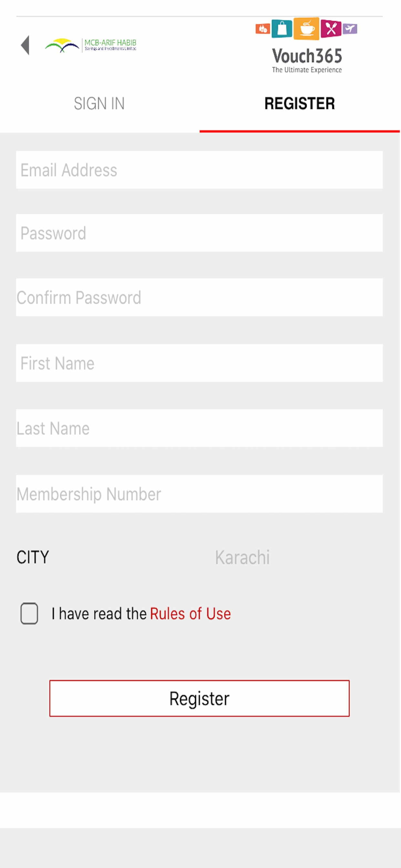Tap the magenta spoon and fork icon

331,29
